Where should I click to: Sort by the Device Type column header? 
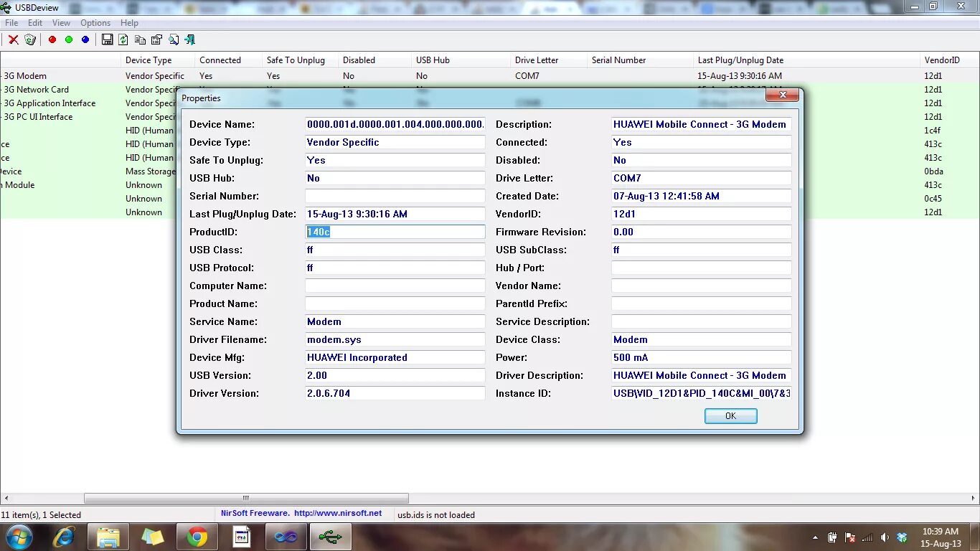(158, 60)
